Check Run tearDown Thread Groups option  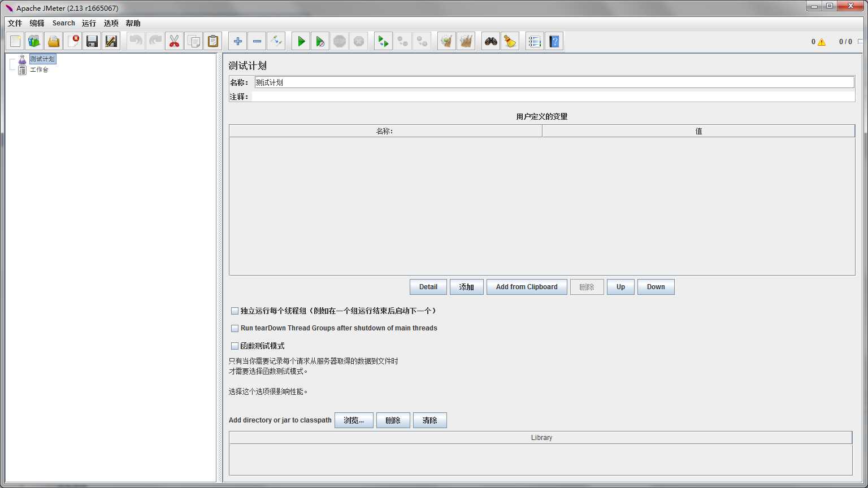[235, 328]
